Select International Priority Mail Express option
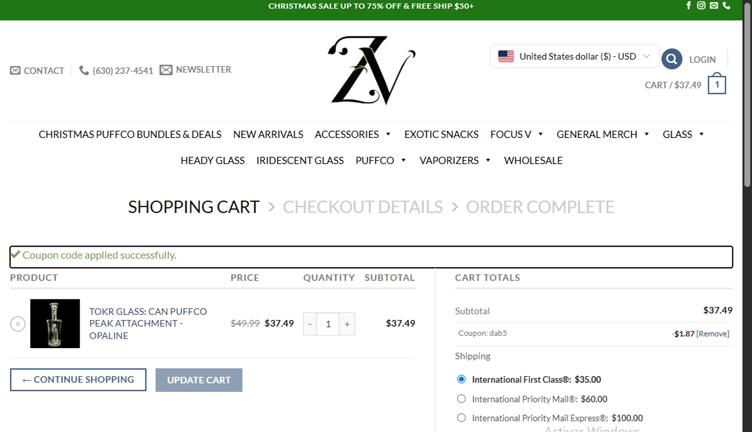The height and width of the screenshot is (432, 752). [461, 418]
